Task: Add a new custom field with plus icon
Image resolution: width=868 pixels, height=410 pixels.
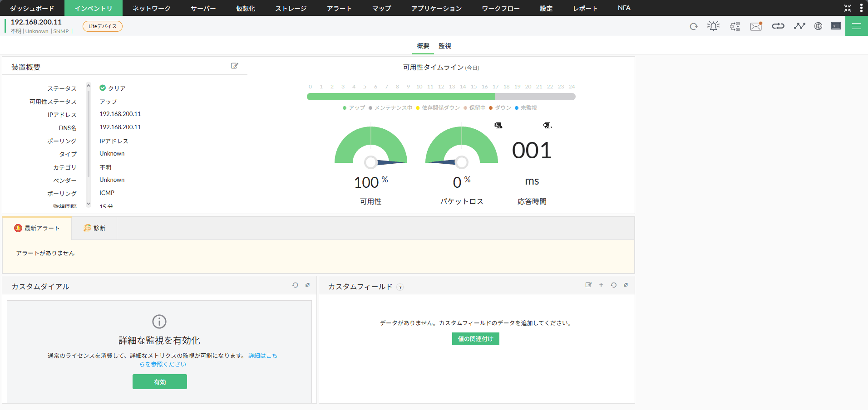Action: [601, 285]
